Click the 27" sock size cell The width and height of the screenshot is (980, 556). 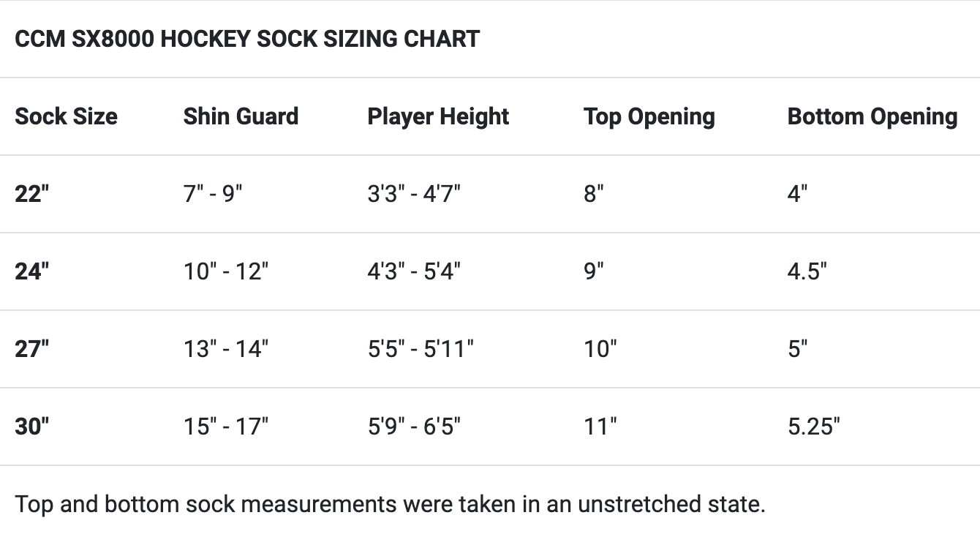point(31,349)
